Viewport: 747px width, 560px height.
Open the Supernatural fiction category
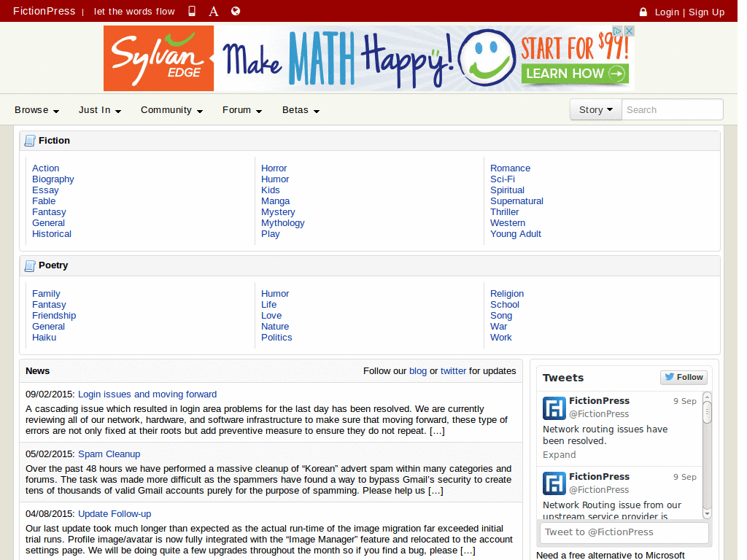[517, 201]
